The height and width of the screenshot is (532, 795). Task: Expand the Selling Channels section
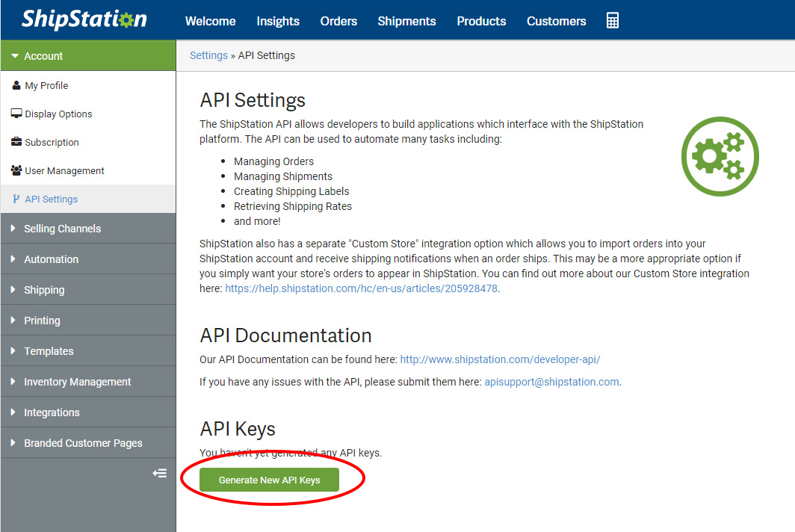(x=88, y=229)
